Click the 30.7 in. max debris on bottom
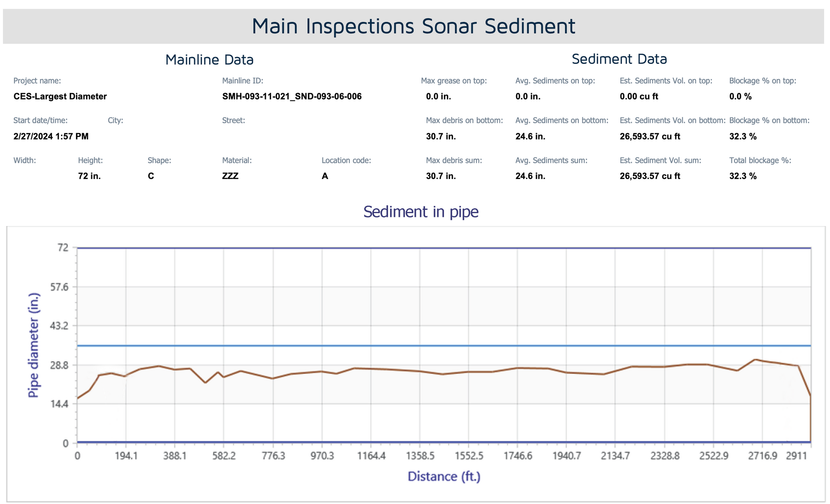Viewport: 830px width, 504px height. pos(441,137)
